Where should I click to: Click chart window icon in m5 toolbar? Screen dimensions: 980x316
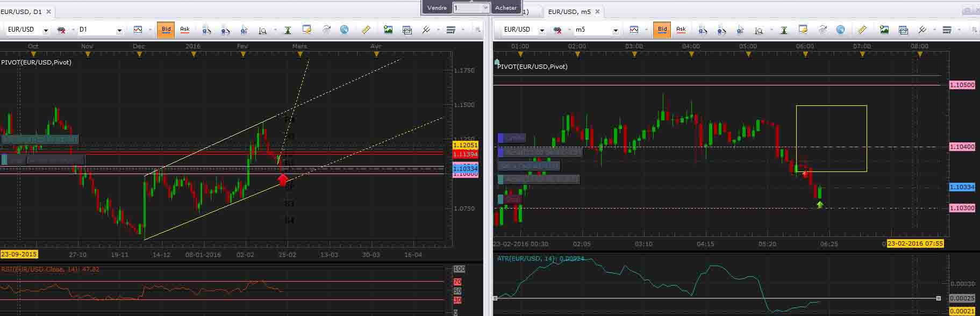coord(903,30)
